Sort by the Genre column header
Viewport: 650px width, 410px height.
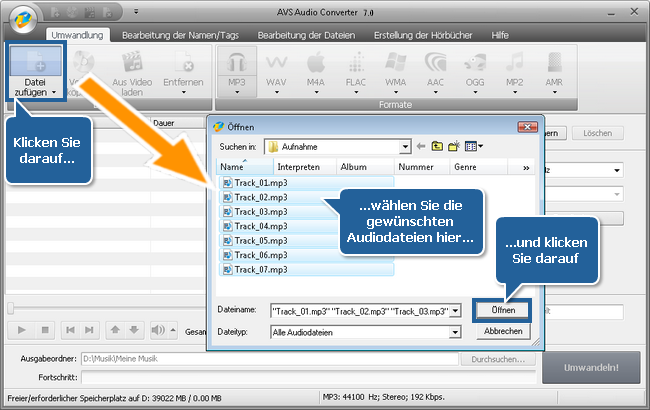(478, 167)
